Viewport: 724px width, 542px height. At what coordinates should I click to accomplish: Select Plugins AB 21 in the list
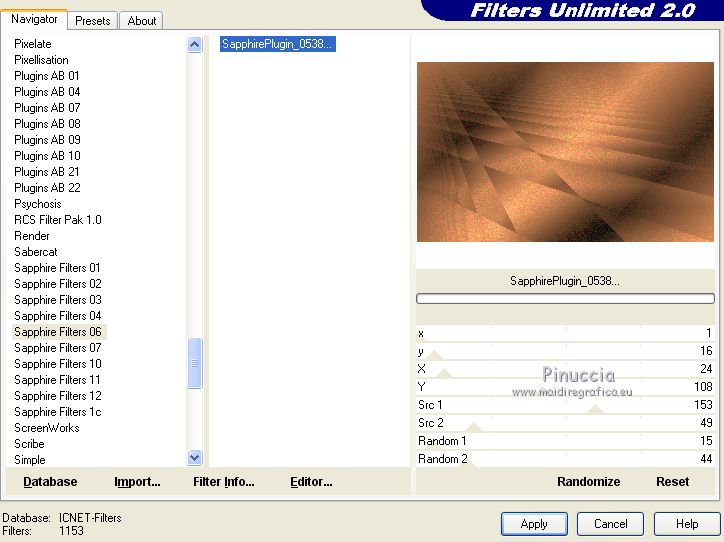point(47,172)
